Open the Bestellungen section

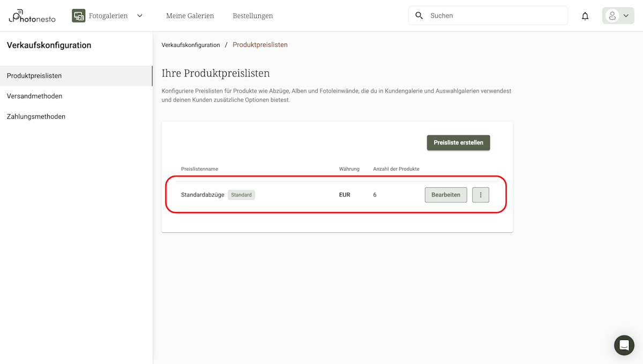(252, 16)
